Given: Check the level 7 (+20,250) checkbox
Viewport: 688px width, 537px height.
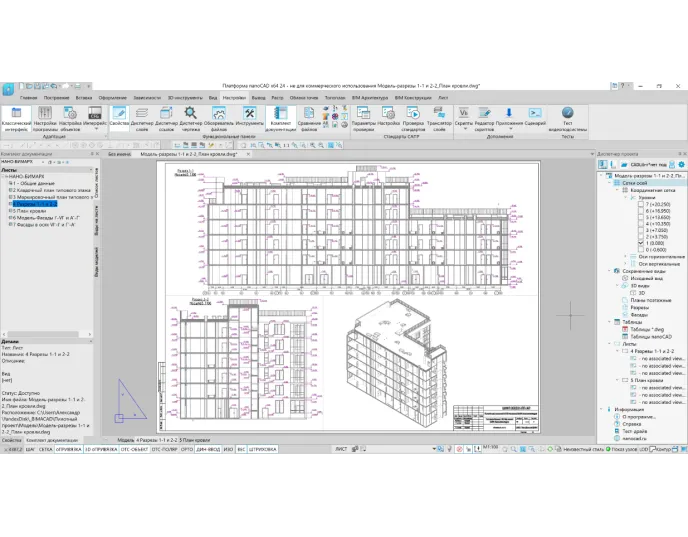Looking at the screenshot, I should pos(640,205).
